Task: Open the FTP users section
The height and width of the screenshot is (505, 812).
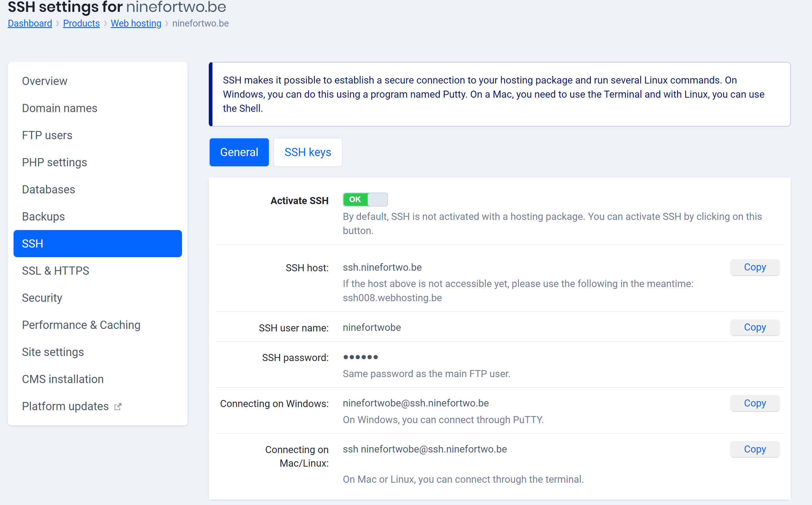Action: (x=47, y=135)
